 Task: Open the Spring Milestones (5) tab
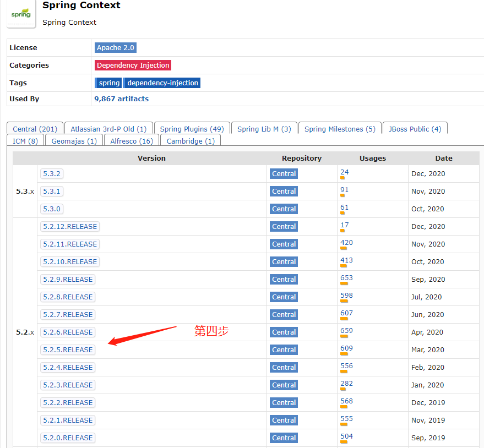[339, 128]
